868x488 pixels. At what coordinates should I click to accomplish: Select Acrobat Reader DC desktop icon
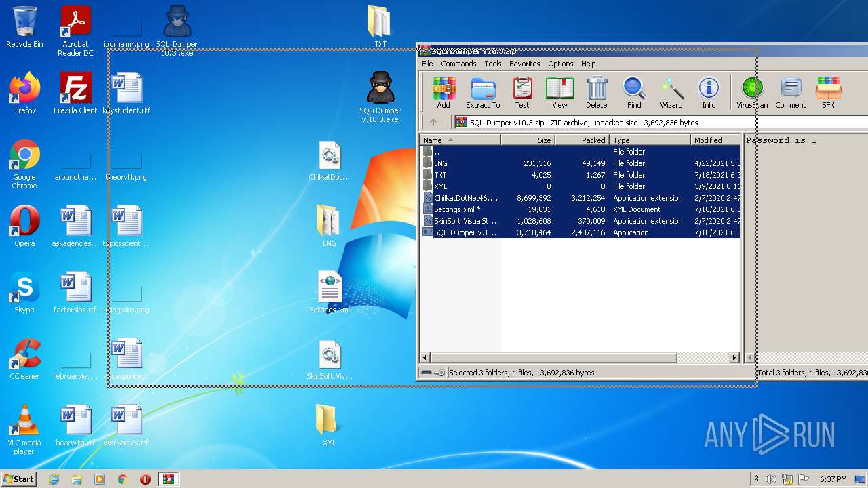tap(75, 32)
